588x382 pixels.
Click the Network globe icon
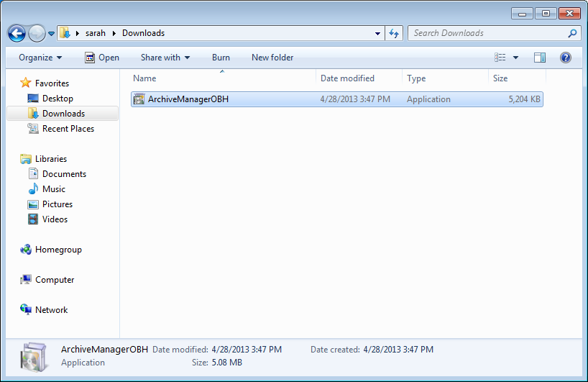(x=25, y=309)
